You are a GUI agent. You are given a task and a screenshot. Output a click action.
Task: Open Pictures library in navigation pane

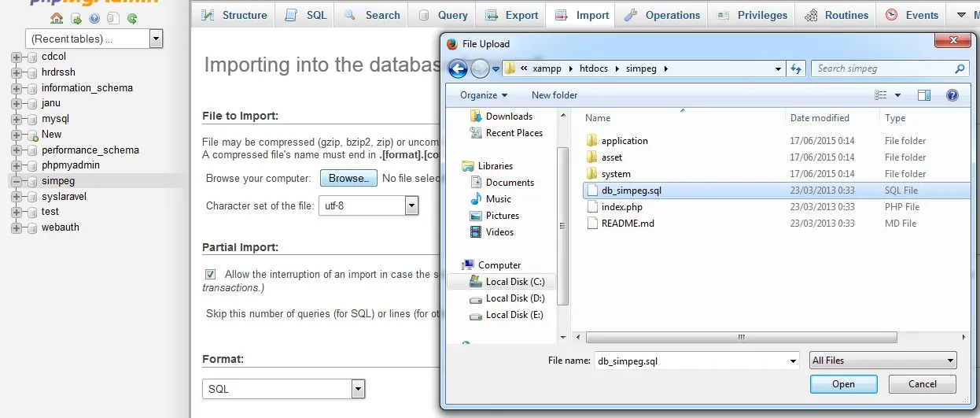point(502,216)
